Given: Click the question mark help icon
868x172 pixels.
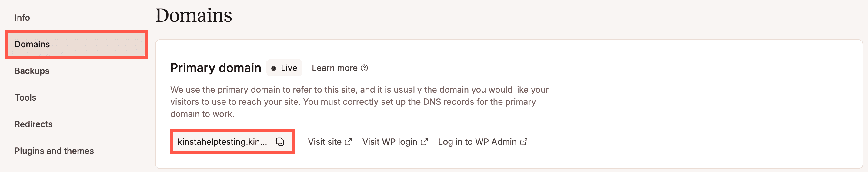Looking at the screenshot, I should point(364,68).
